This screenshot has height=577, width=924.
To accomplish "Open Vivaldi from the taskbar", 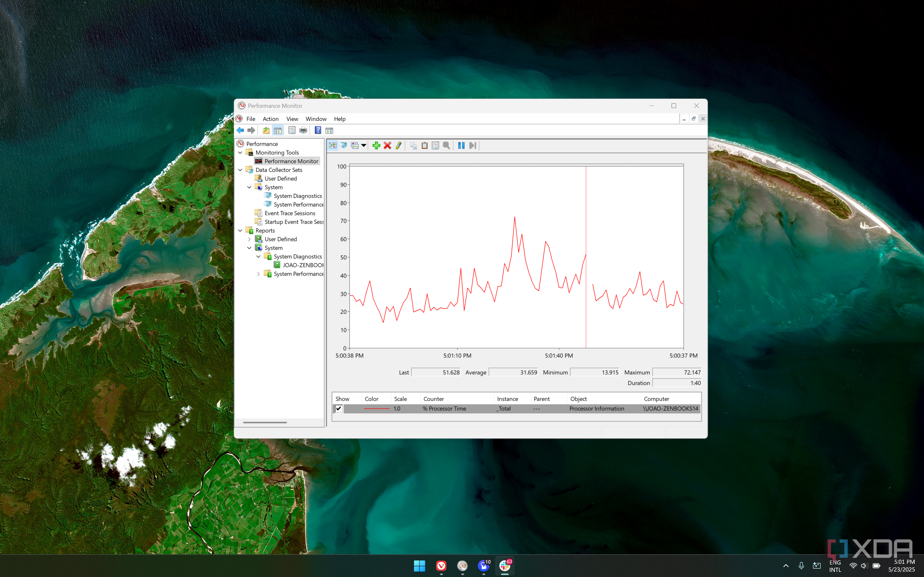I will [441, 565].
